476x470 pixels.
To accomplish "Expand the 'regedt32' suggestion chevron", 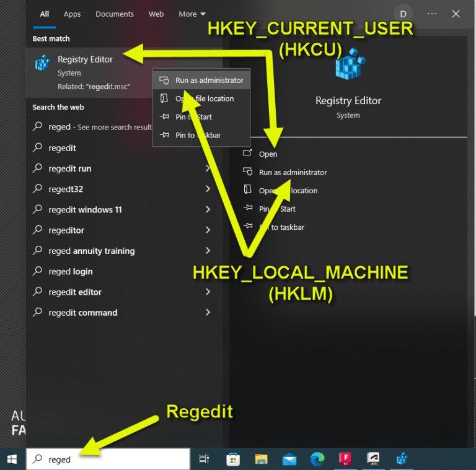I will pos(208,189).
